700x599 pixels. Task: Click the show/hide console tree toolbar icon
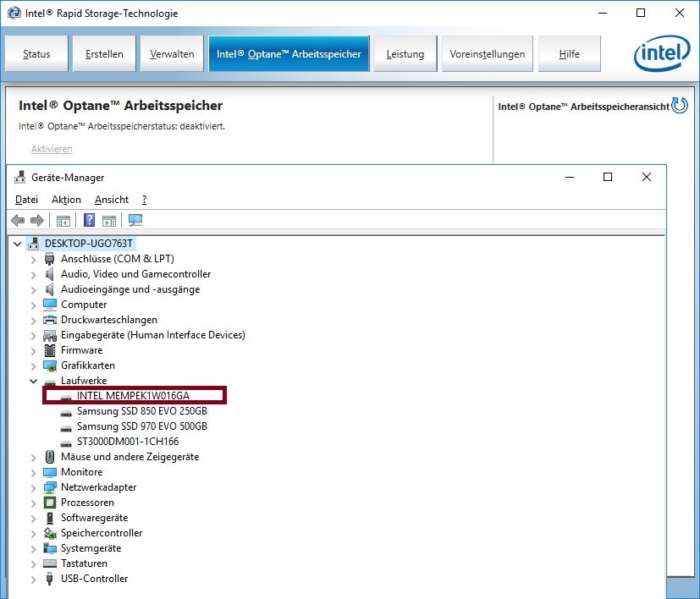(63, 221)
